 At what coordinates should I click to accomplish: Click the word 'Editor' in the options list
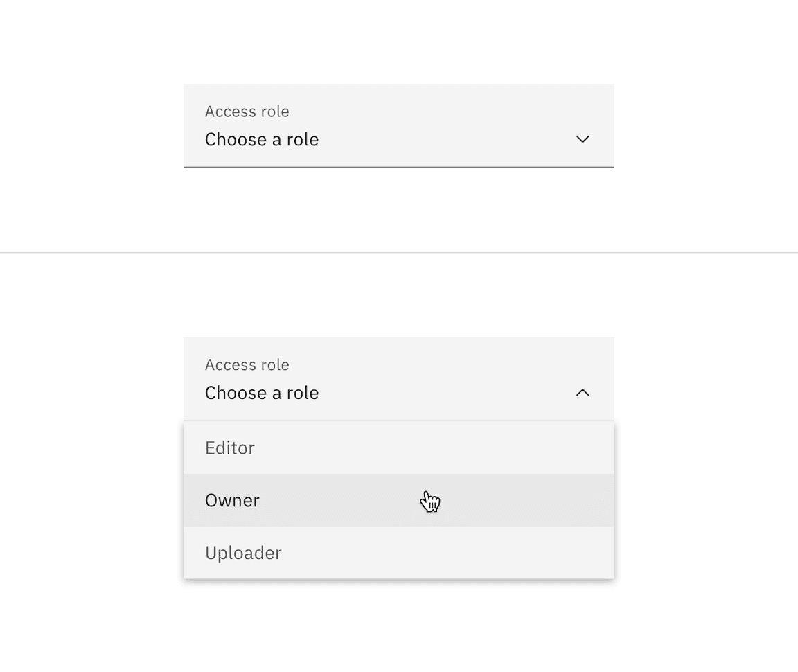230,448
